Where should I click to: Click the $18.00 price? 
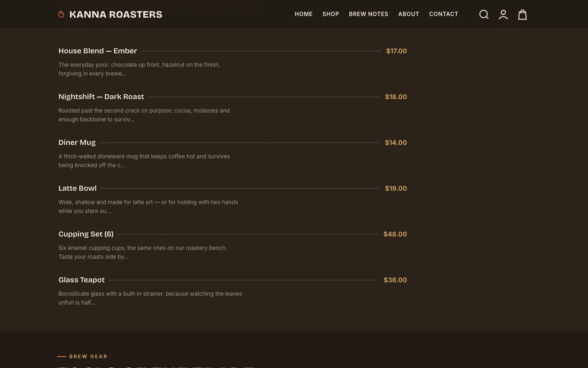pos(396,97)
